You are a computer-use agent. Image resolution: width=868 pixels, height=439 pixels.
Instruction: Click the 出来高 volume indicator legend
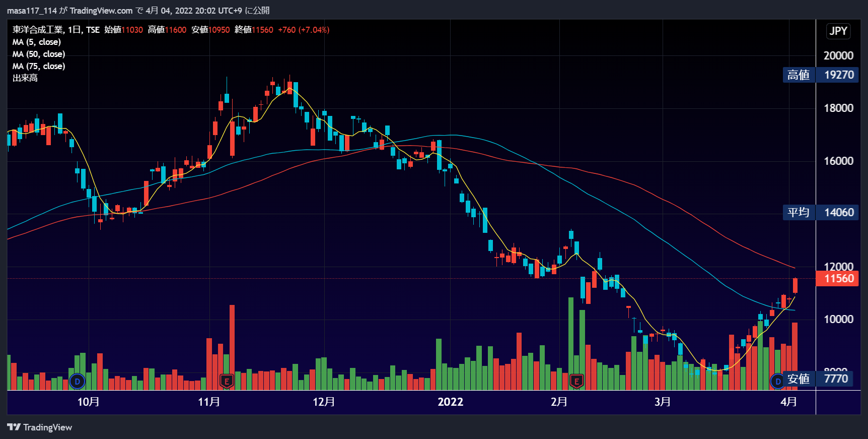[x=25, y=78]
